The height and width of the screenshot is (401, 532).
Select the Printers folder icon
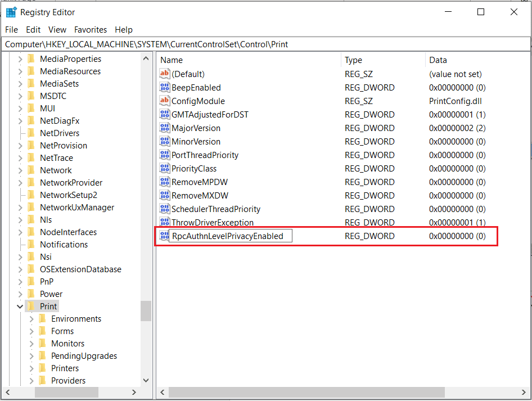pos(42,368)
